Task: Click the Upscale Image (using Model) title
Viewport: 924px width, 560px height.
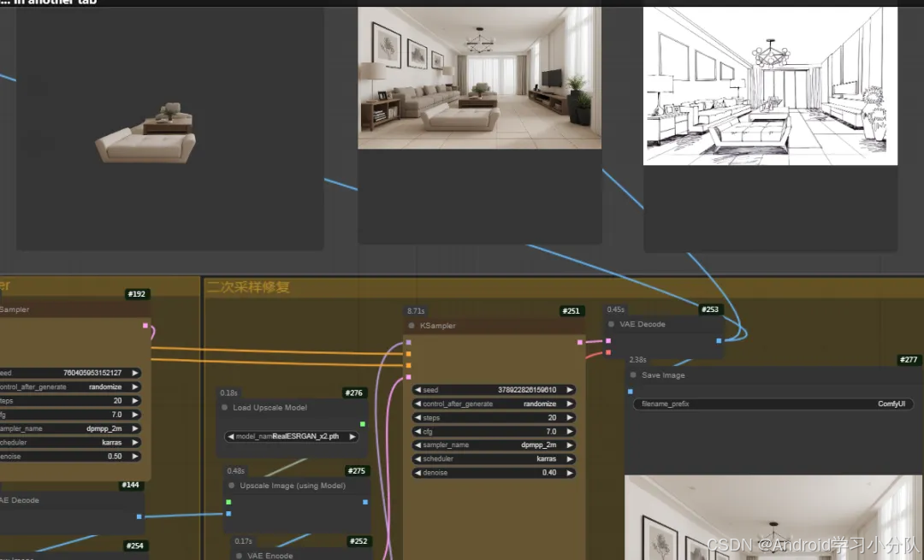Action: click(293, 486)
